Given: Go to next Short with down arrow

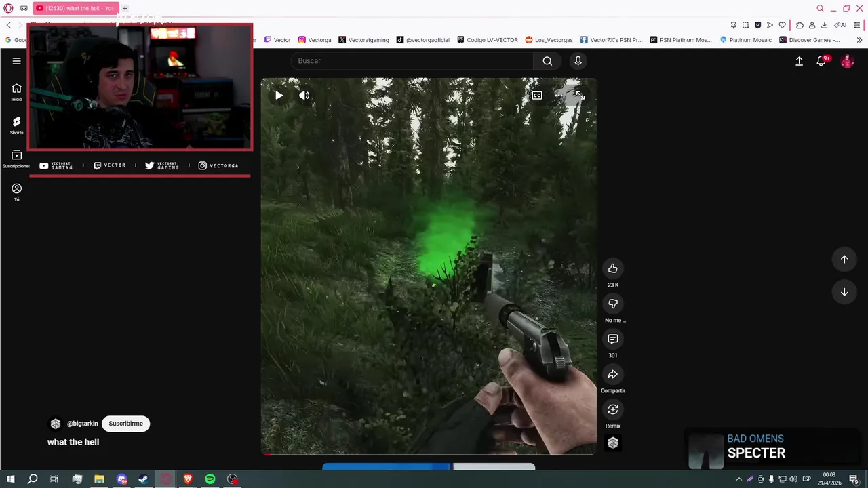Looking at the screenshot, I should (844, 292).
